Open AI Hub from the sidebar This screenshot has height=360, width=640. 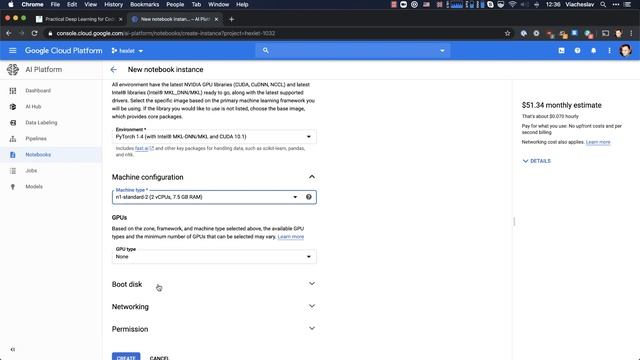pos(33,107)
